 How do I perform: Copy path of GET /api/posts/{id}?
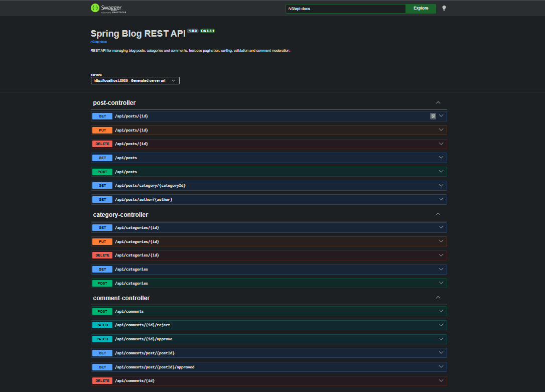(433, 116)
